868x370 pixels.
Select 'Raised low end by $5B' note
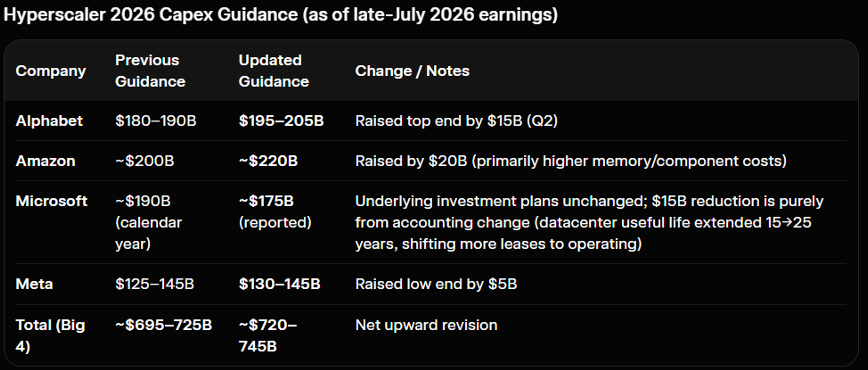click(x=436, y=284)
